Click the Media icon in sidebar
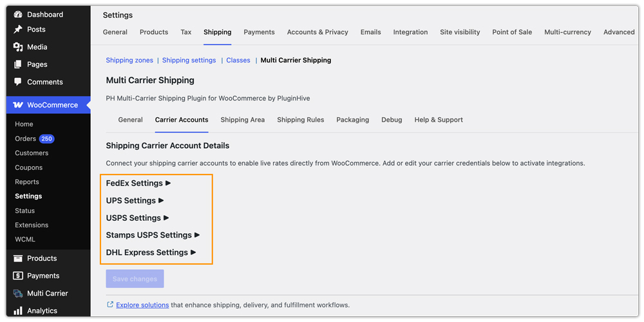The height and width of the screenshot is (322, 644). tap(17, 47)
